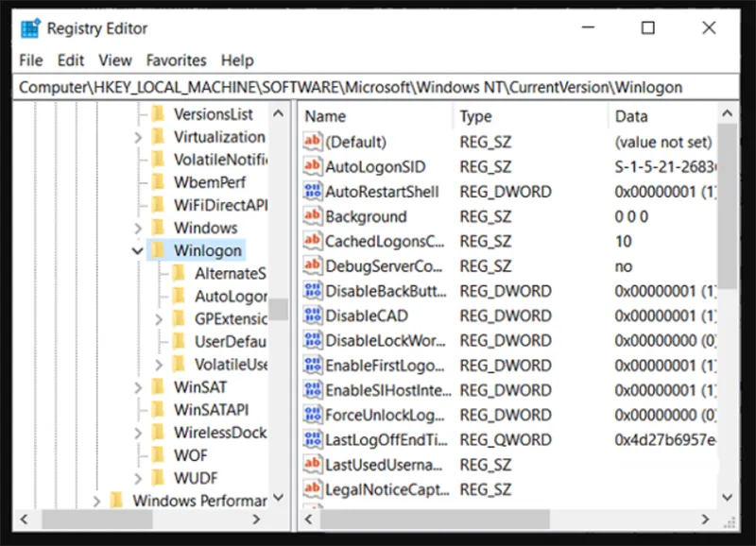Click the DWORD icon beside DisableLockWor...
The image size is (756, 546).
(313, 340)
